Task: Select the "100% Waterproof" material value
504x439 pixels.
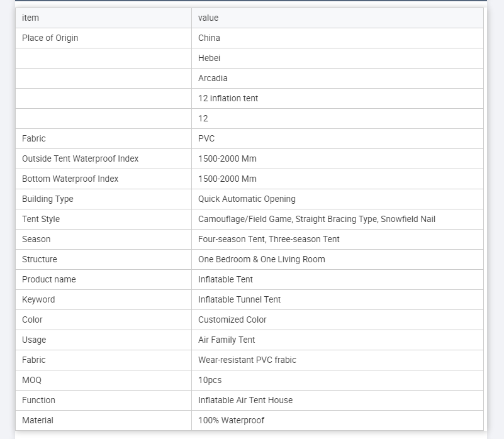Action: pyautogui.click(x=231, y=420)
